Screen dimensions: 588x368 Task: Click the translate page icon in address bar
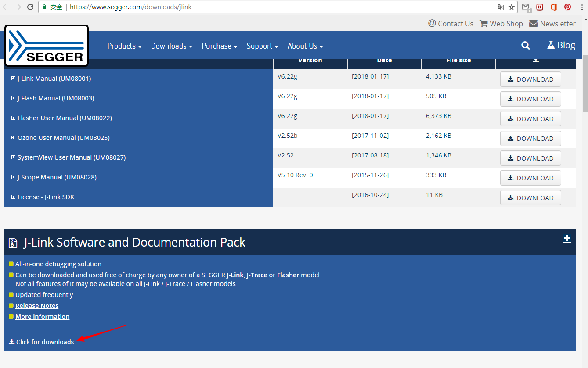[501, 7]
